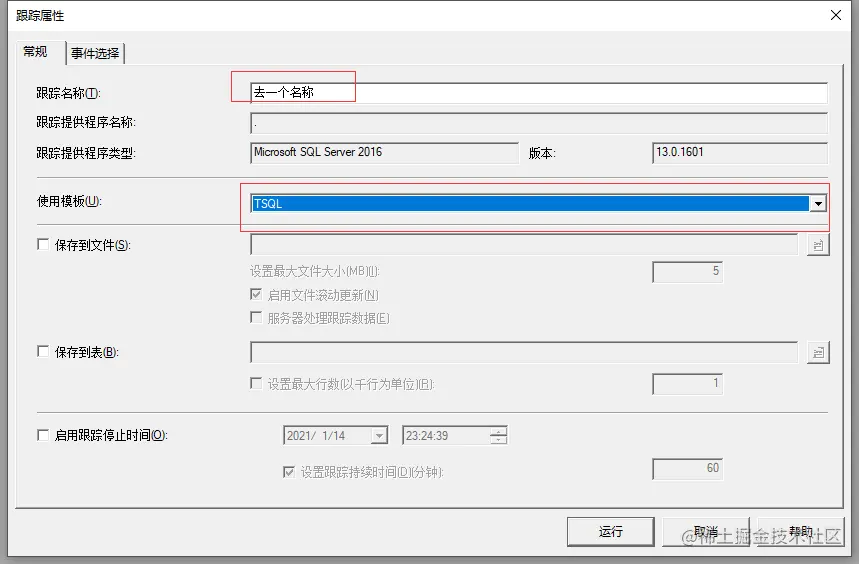The image size is (859, 564).
Task: Click the 帮助 button
Action: (x=801, y=531)
